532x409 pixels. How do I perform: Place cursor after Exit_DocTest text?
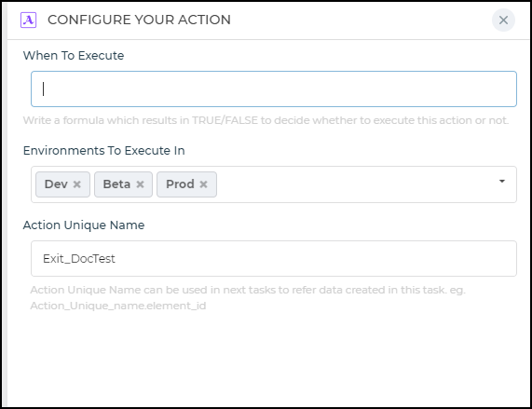coord(116,259)
